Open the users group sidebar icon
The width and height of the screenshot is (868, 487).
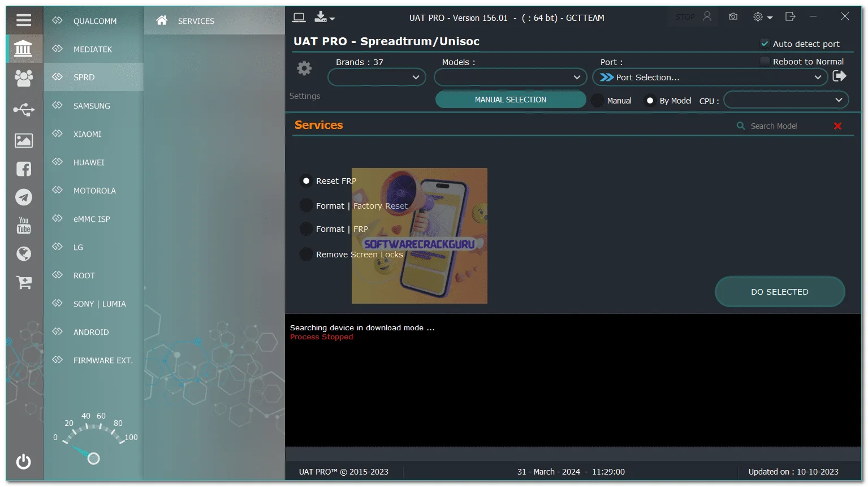[24, 78]
